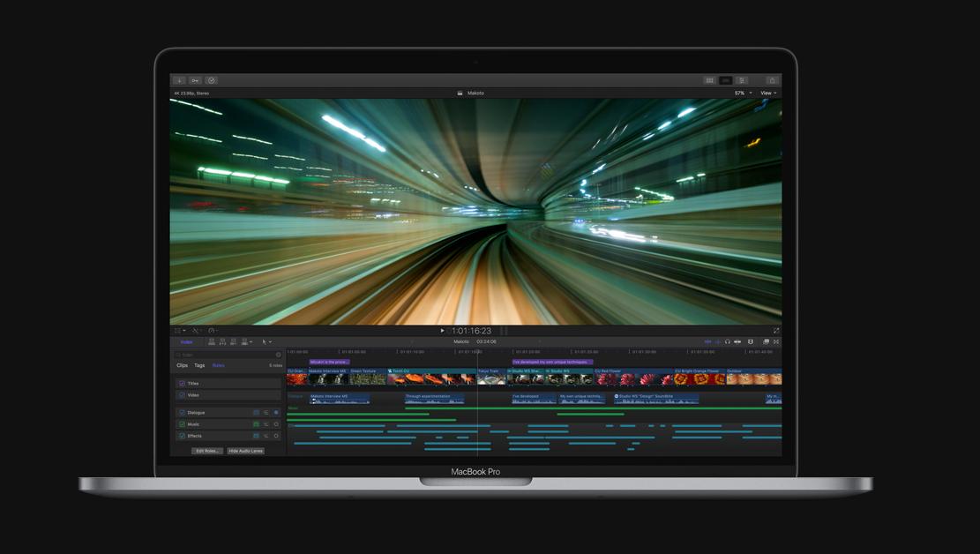980x554 pixels.
Task: Switch to the Tags tab
Action: coord(199,365)
